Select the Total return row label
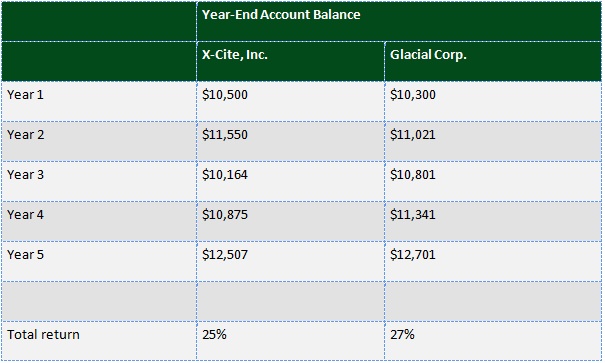 pyautogui.click(x=43, y=334)
